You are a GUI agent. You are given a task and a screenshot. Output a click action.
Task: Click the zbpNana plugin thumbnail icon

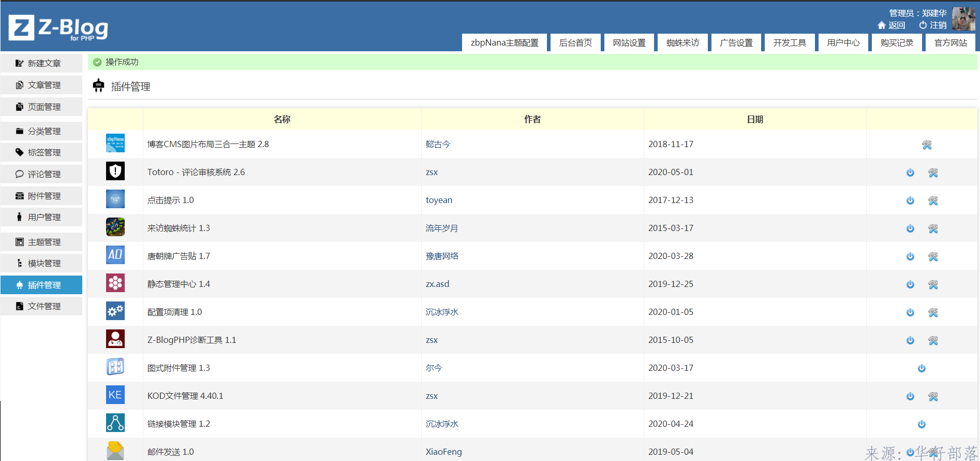tap(115, 143)
